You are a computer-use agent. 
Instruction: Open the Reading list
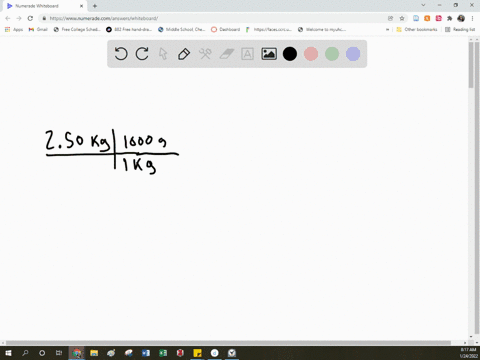point(460,29)
